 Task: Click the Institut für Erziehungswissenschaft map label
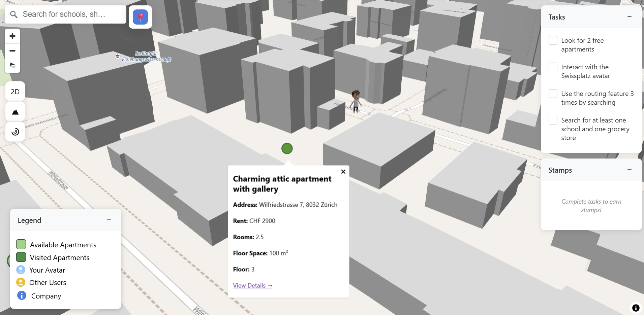click(146, 57)
